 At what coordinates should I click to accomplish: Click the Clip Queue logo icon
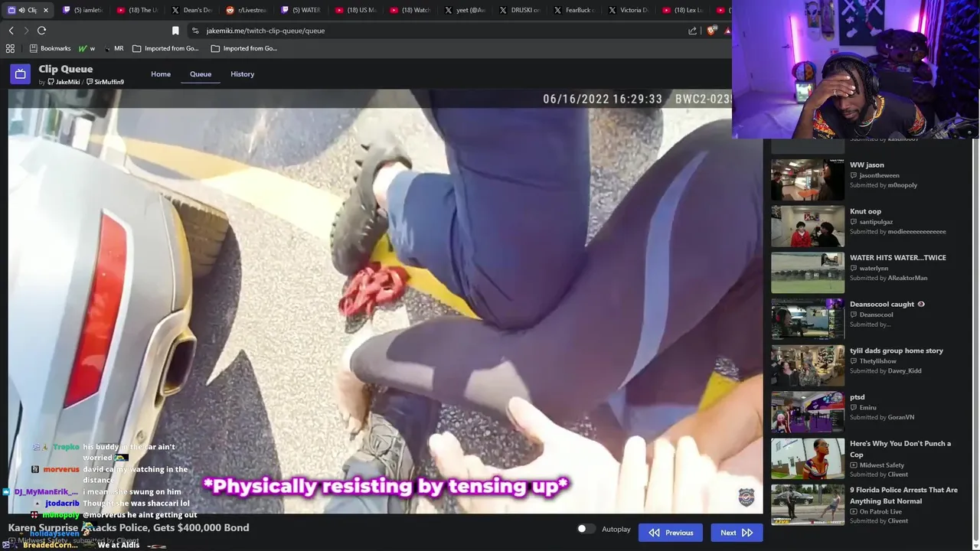[20, 73]
